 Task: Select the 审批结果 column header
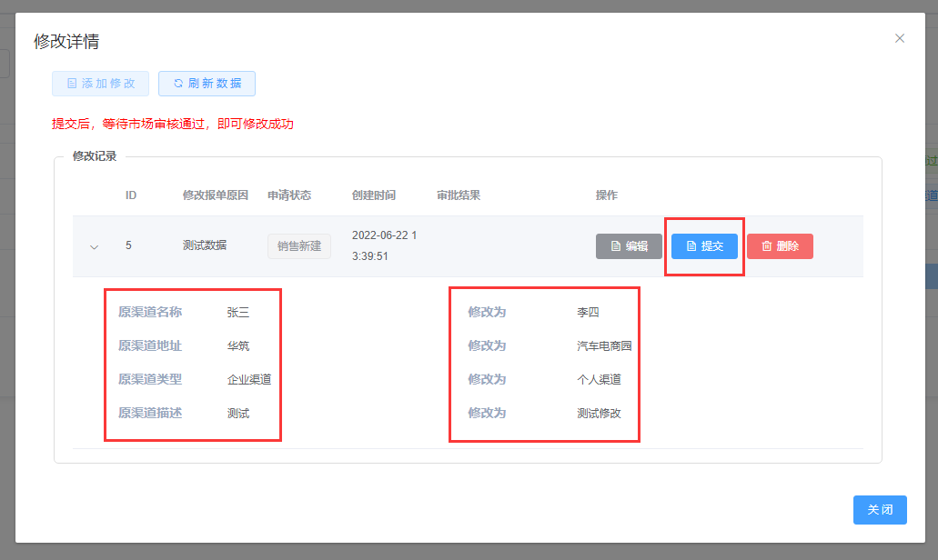pos(459,195)
